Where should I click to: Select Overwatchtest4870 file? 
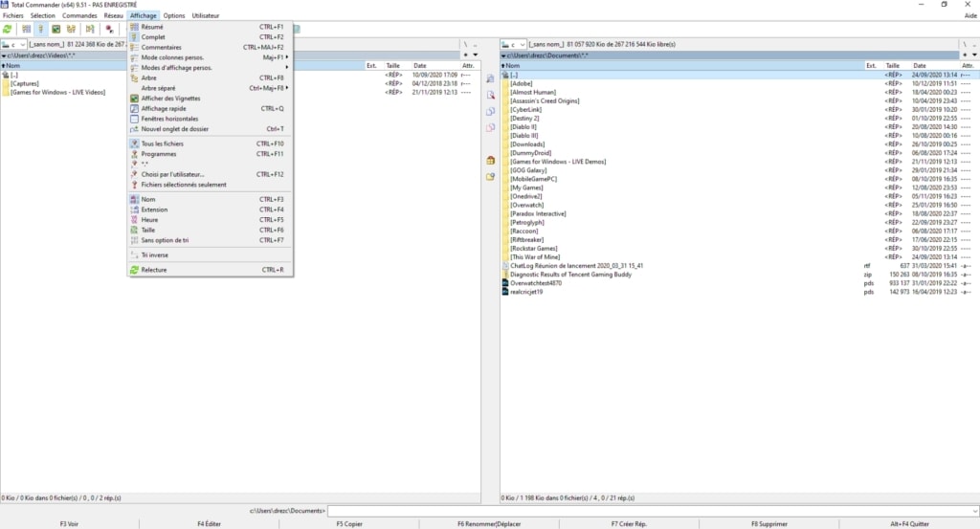(x=536, y=283)
